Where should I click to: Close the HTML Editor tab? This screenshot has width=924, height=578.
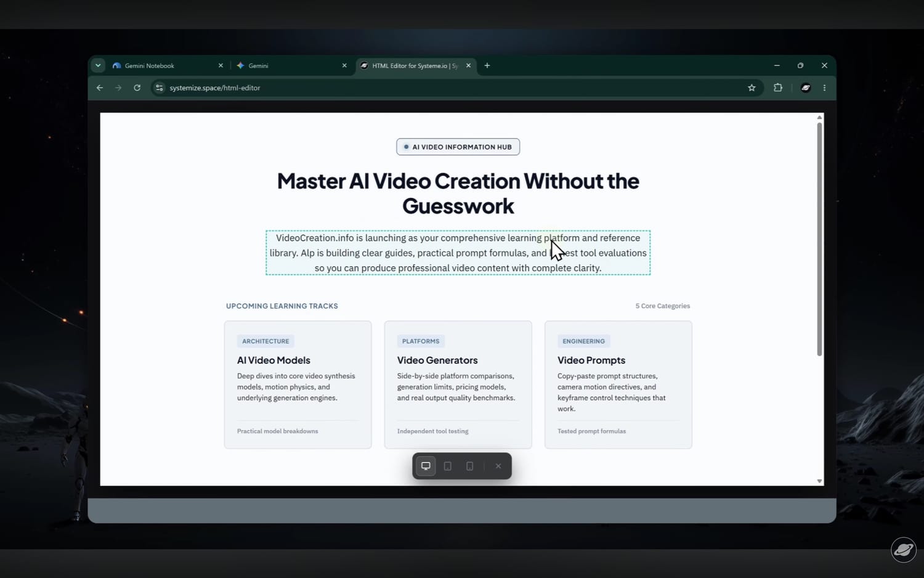click(x=468, y=65)
